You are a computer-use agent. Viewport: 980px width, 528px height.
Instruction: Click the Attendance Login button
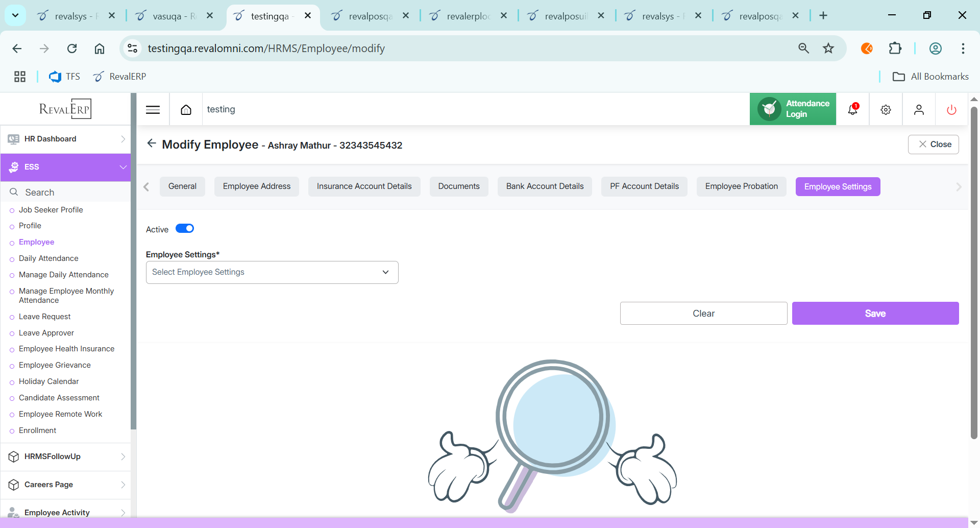793,109
